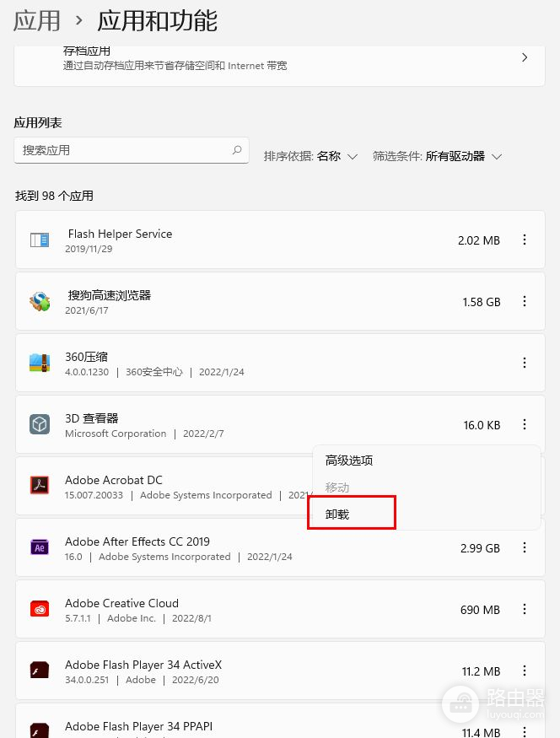Click the Adobe Acrobat DC icon
560x738 pixels.
(x=40, y=485)
